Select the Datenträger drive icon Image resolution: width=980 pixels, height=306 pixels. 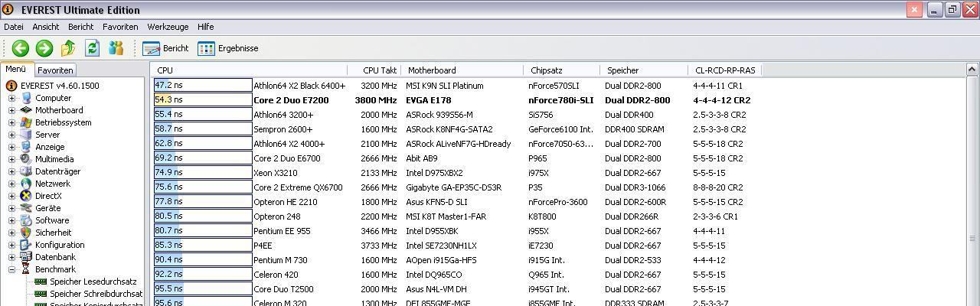[x=26, y=171]
